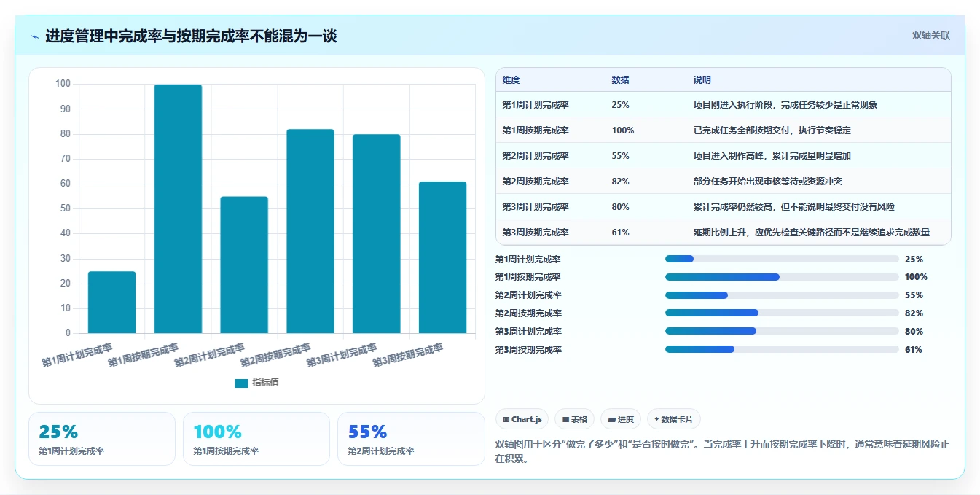980x495 pixels.
Task: Click the title 进度管理中完成率与按期完成率不能混为一谈
Action: click(191, 36)
